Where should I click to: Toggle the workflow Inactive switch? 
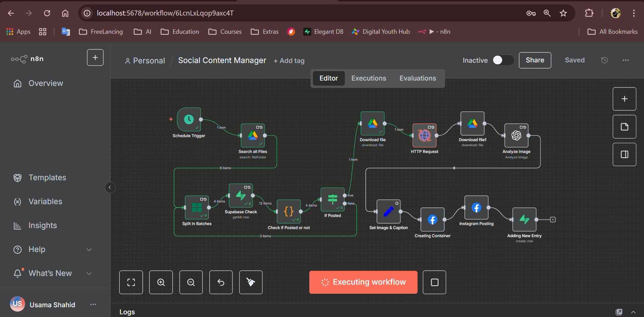[x=503, y=60]
